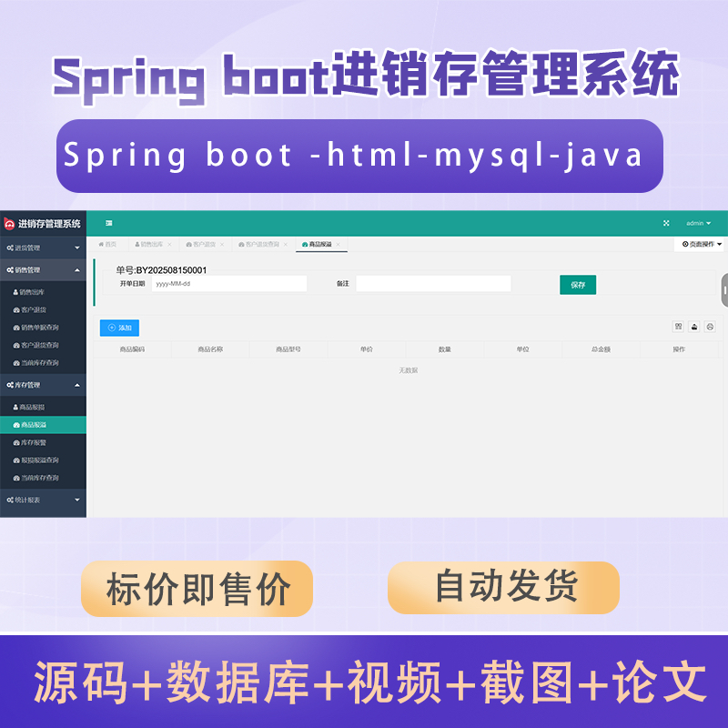Click the 商品名称 column header
Viewport: 728px width, 728px height.
(210, 349)
